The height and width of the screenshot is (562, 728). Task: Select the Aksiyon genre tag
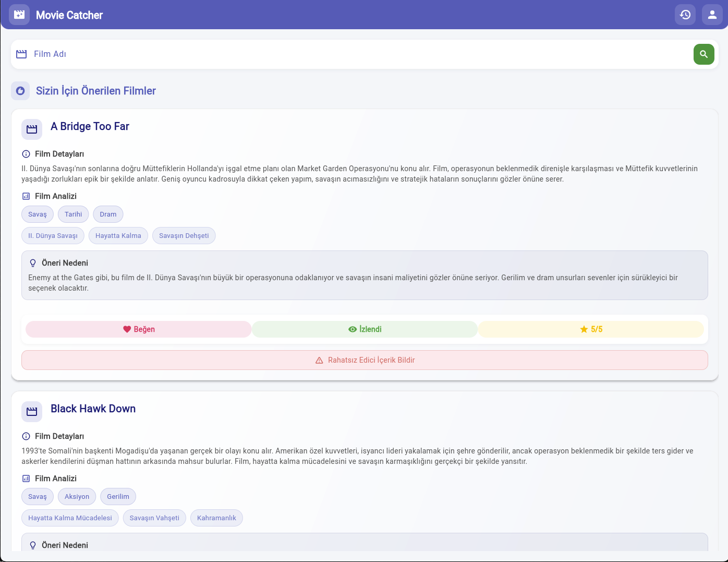coord(77,497)
